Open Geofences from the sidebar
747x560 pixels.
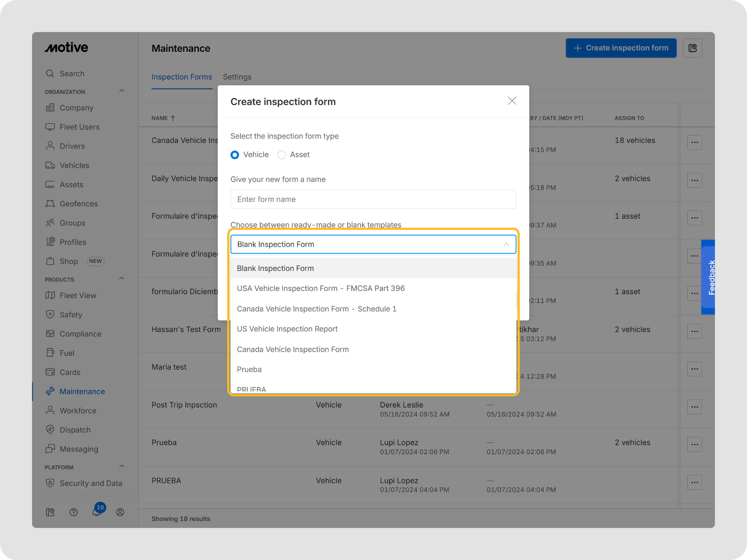(x=78, y=204)
